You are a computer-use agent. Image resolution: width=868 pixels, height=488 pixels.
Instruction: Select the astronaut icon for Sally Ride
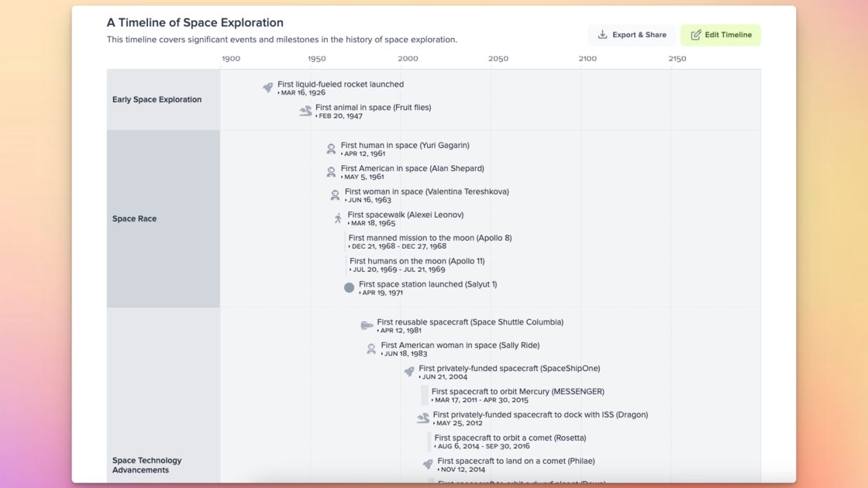click(370, 348)
